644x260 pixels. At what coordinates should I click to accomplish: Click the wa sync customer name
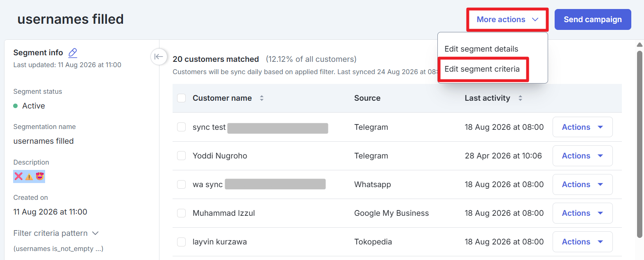click(207, 184)
